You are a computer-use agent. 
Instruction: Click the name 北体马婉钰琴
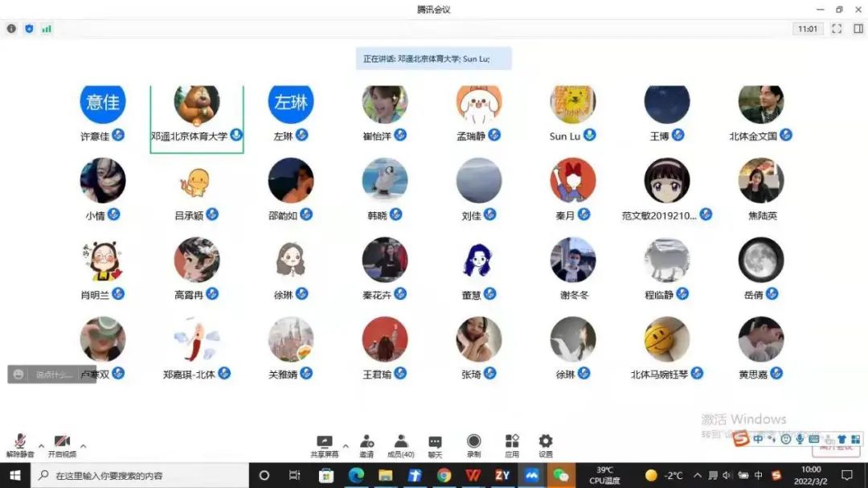659,375
